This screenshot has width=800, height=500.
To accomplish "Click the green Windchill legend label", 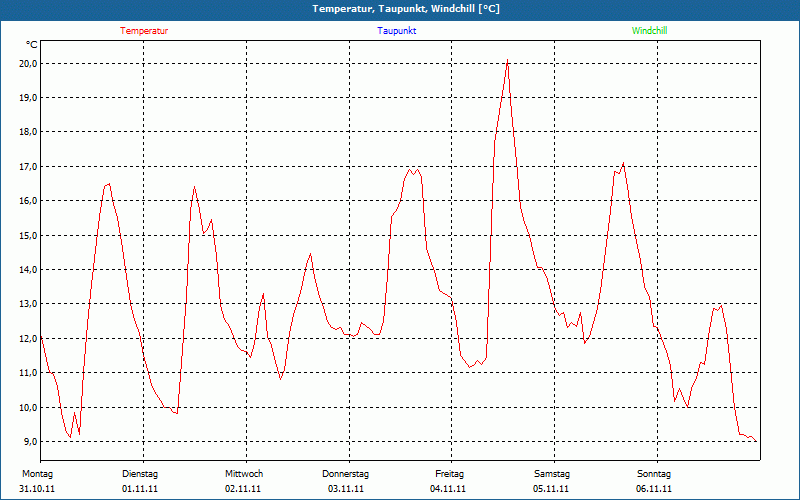I will click(x=649, y=31).
